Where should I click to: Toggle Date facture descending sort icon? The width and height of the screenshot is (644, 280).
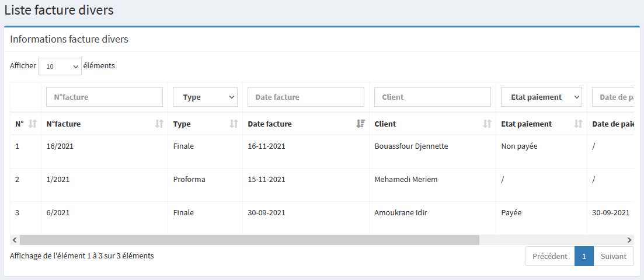[x=360, y=124]
